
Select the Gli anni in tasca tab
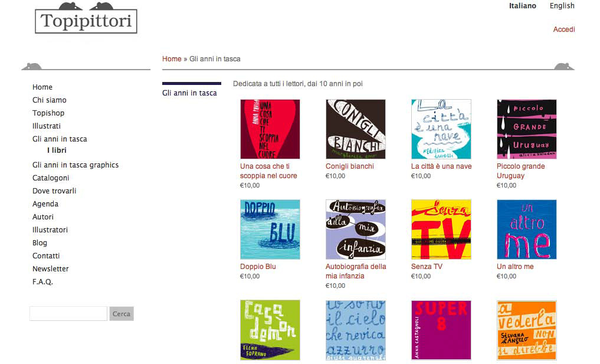click(x=190, y=93)
